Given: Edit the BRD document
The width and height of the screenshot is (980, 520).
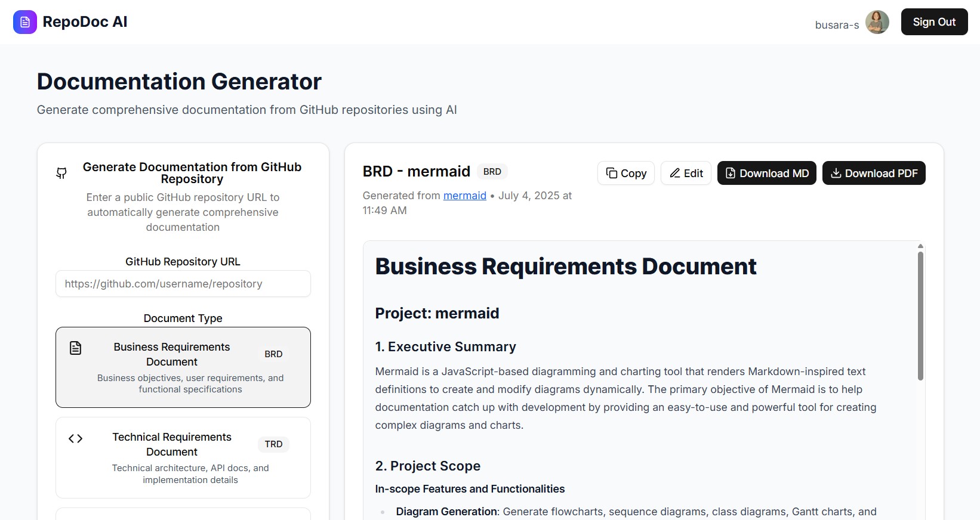Looking at the screenshot, I should (686, 174).
